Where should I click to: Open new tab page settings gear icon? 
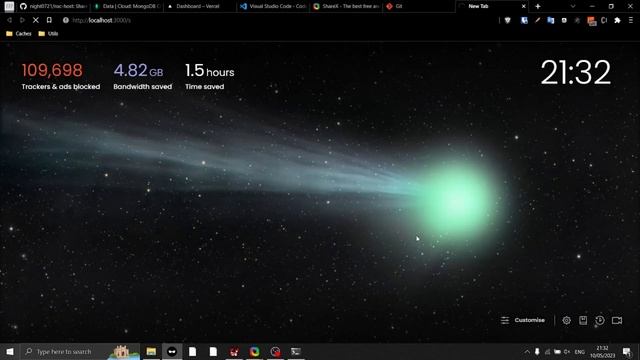(567, 320)
